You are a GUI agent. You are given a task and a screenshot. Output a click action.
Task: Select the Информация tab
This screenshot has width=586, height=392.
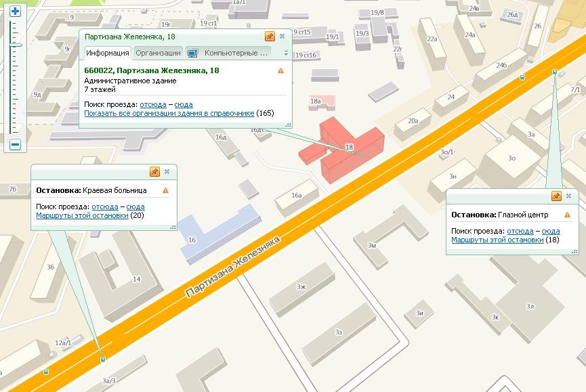point(108,53)
